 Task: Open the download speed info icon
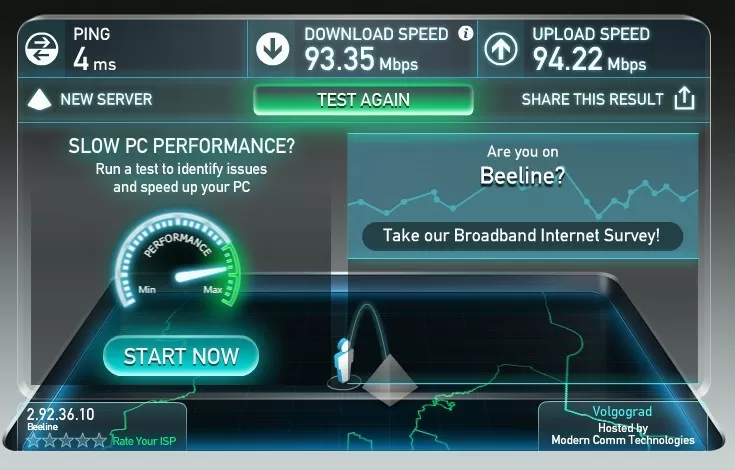(465, 33)
